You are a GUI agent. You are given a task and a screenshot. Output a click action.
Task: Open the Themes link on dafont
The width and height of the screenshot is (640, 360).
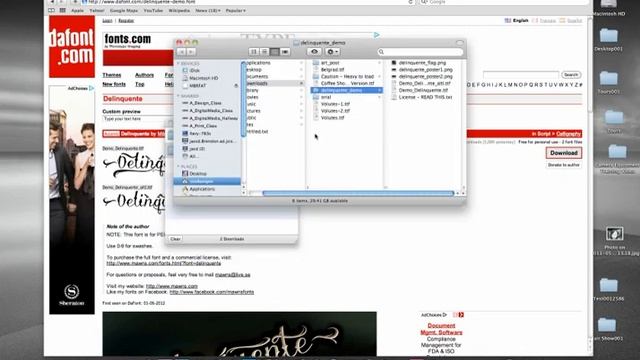[112, 75]
